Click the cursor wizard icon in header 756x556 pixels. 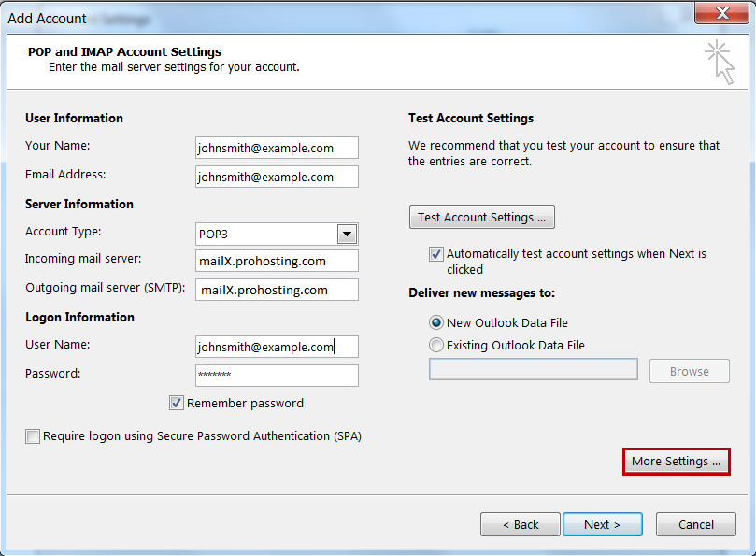coord(720,63)
